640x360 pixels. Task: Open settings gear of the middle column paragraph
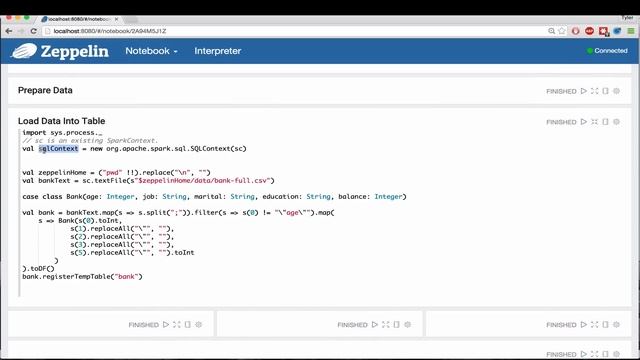(407, 324)
